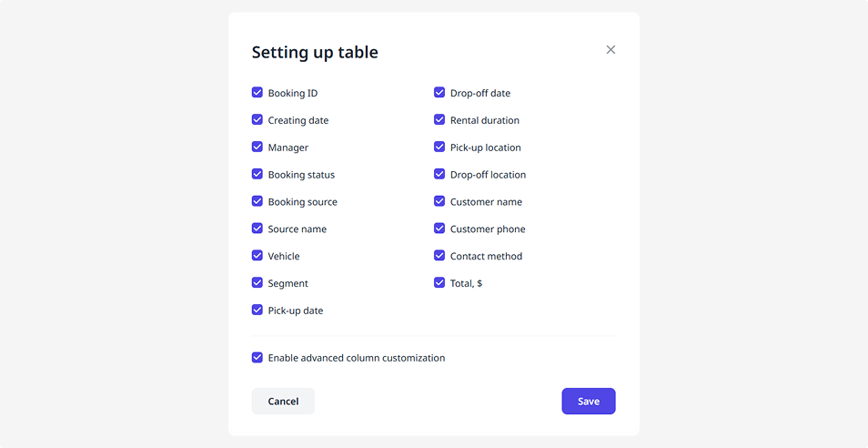The width and height of the screenshot is (868, 448).
Task: Disable the Manager column checkbox
Action: [257, 148]
